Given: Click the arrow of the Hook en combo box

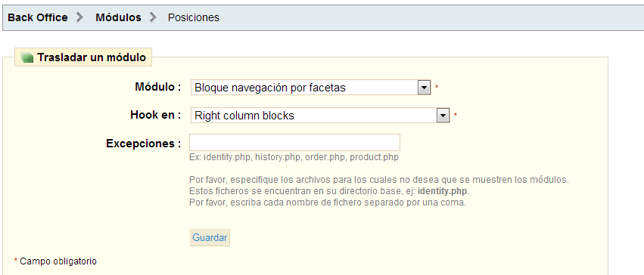Looking at the screenshot, I should pos(443,116).
